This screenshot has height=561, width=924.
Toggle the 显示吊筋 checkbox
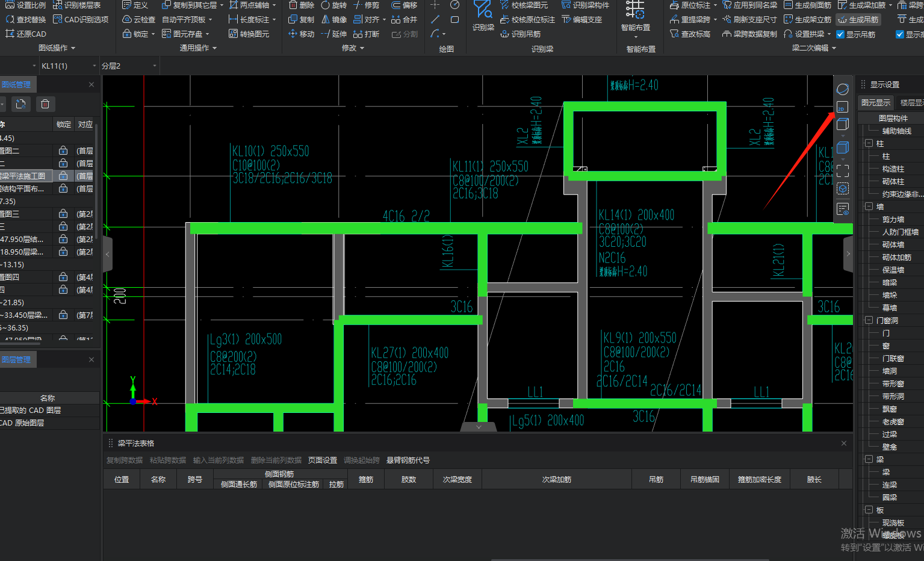click(840, 34)
